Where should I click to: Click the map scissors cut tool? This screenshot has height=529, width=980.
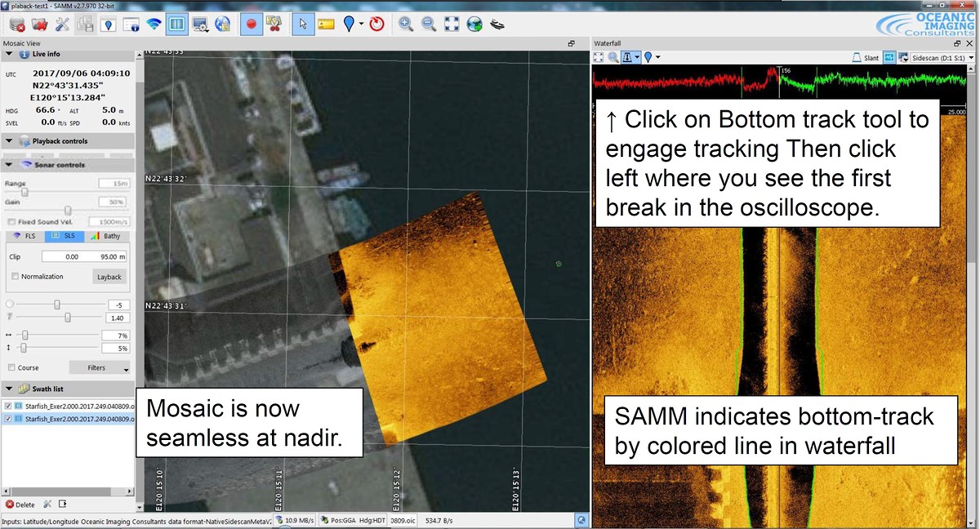pyautogui.click(x=274, y=24)
